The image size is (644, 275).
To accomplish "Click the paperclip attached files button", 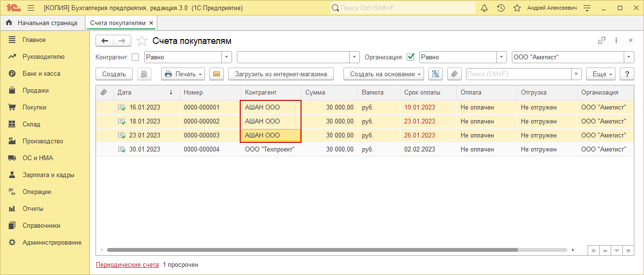I will [x=454, y=74].
